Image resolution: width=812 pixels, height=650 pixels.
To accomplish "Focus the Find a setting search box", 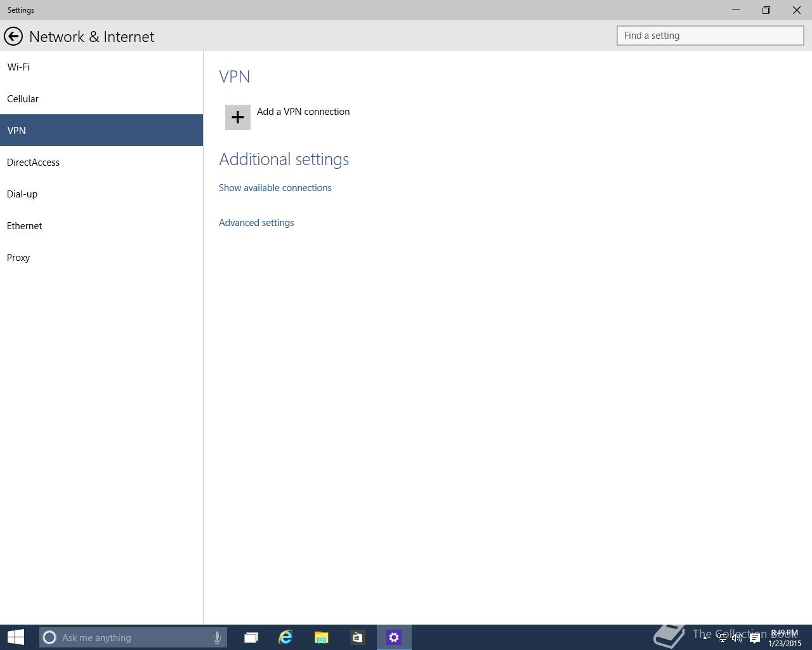I will (x=710, y=36).
